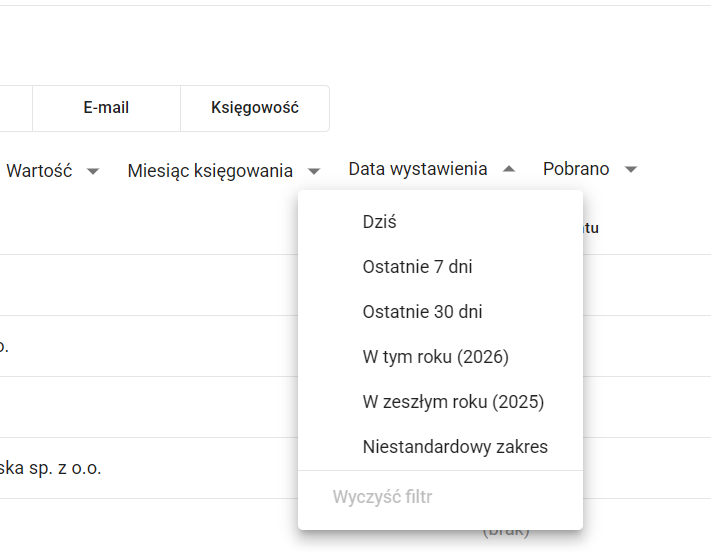The image size is (711, 552).
Task: Expand the Miesiąc księgowania filter label
Action: tap(210, 170)
